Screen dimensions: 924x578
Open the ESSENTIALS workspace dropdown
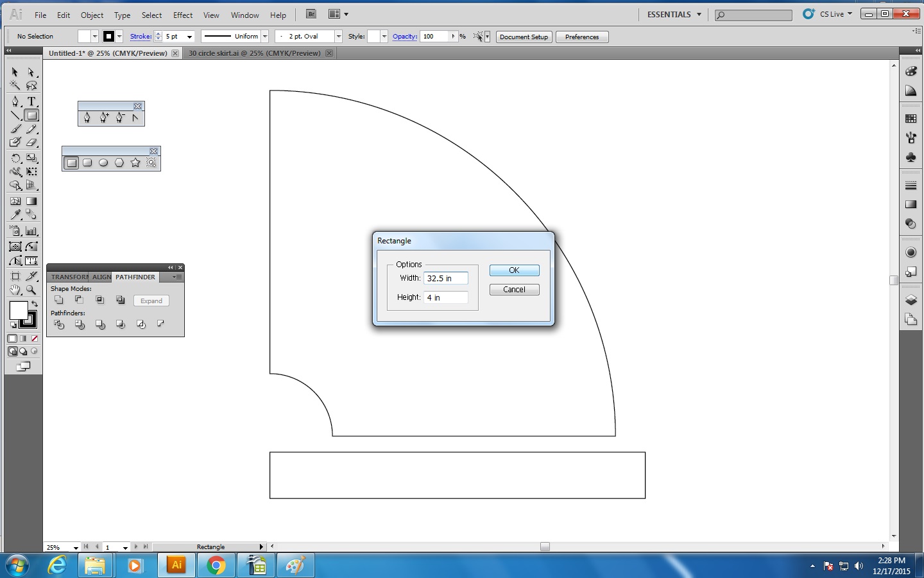click(x=674, y=14)
